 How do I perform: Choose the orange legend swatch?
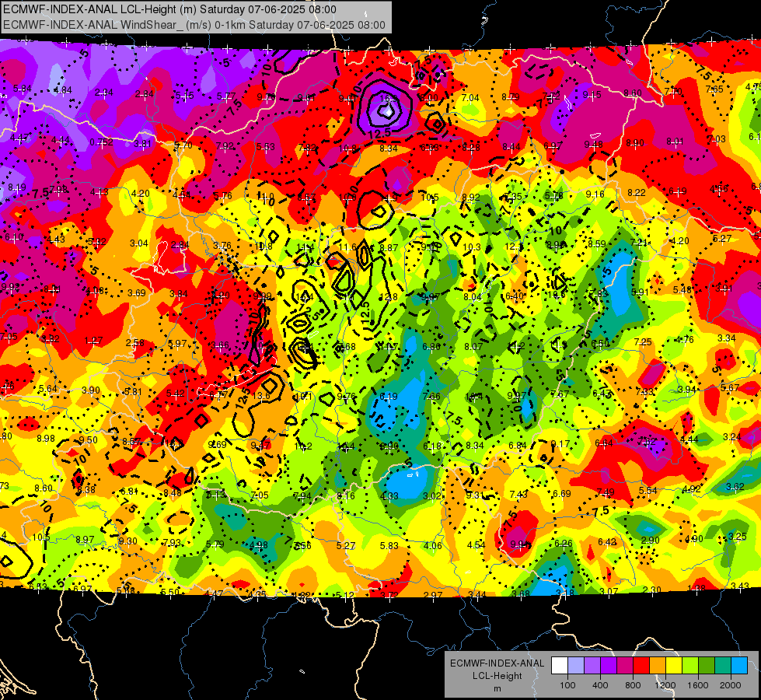(658, 666)
